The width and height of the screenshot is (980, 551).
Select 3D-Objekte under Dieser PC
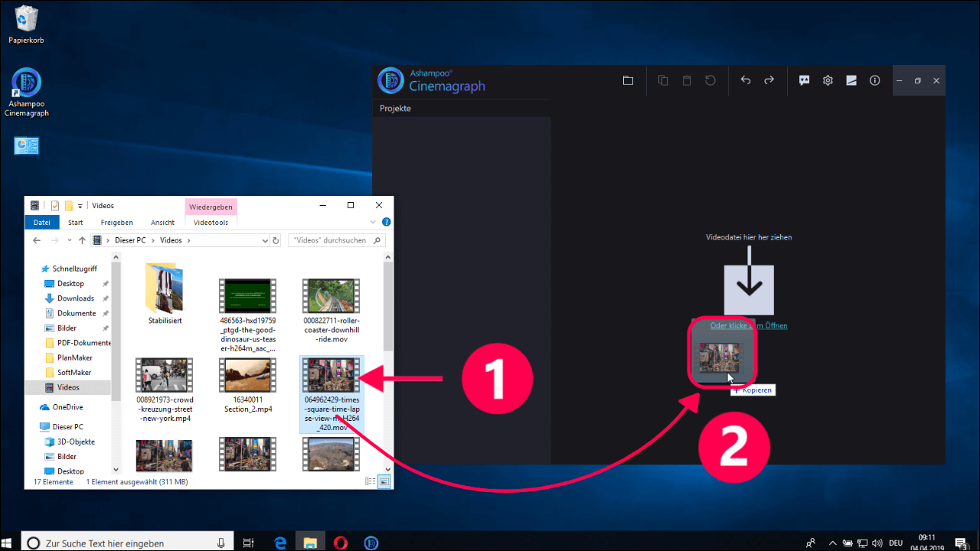75,442
